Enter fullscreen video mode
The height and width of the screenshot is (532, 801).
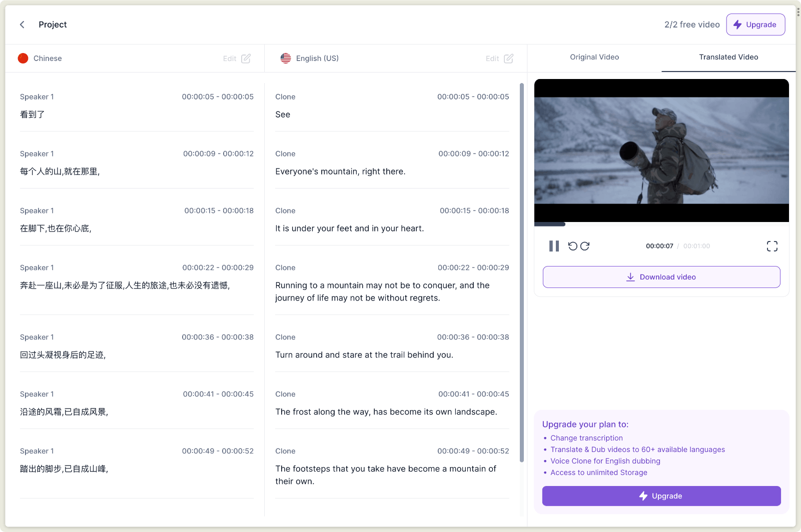[x=772, y=246]
